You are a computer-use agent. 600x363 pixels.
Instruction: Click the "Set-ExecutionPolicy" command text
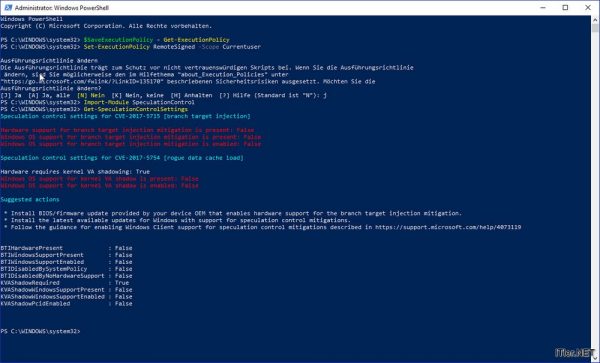coord(117,47)
